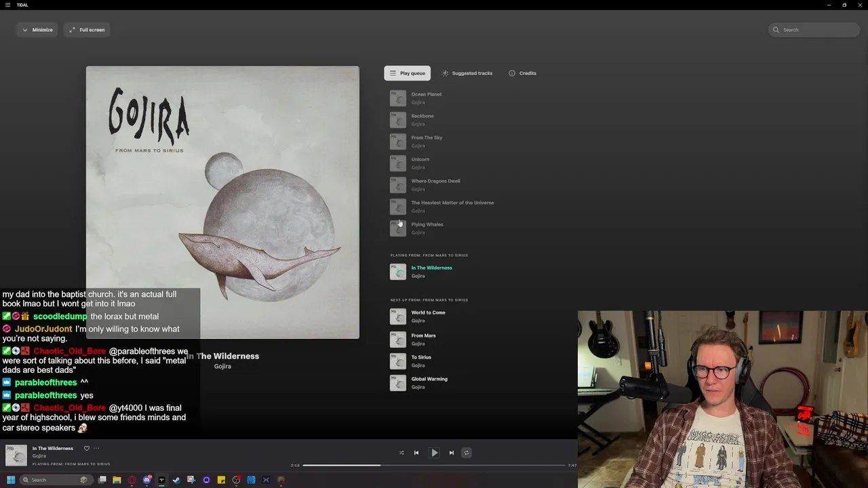Click into the TIDAL search field

coord(814,30)
